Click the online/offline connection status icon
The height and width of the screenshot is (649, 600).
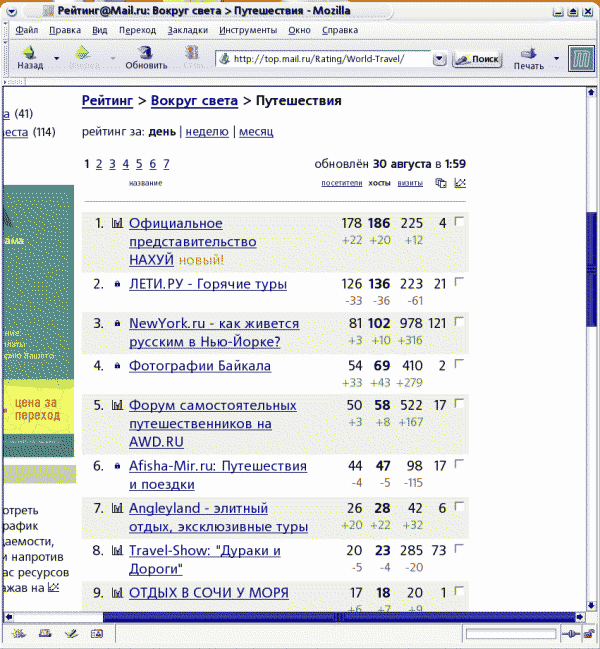571,634
